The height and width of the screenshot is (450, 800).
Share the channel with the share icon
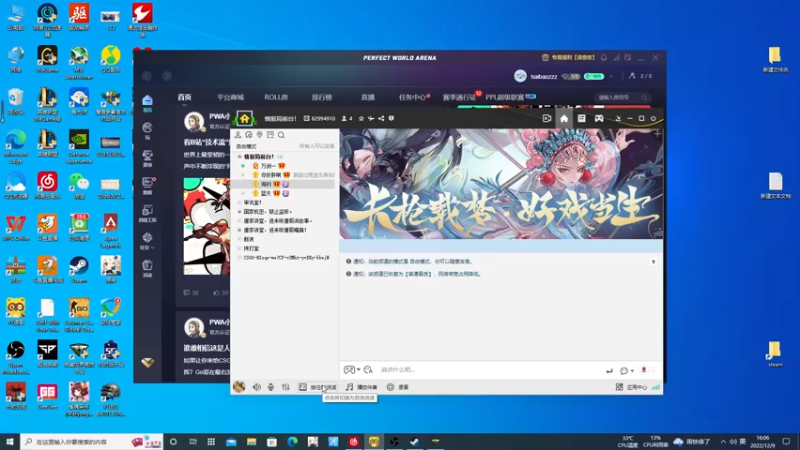tap(381, 118)
